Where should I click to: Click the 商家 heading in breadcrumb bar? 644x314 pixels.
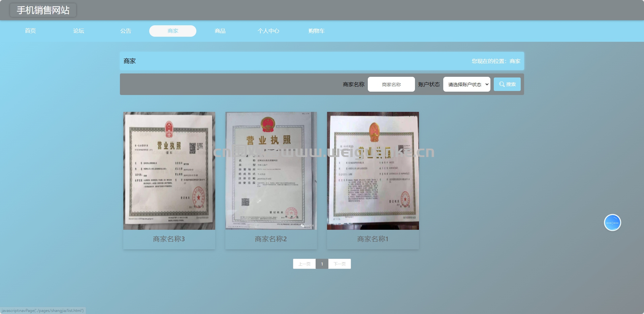point(130,61)
